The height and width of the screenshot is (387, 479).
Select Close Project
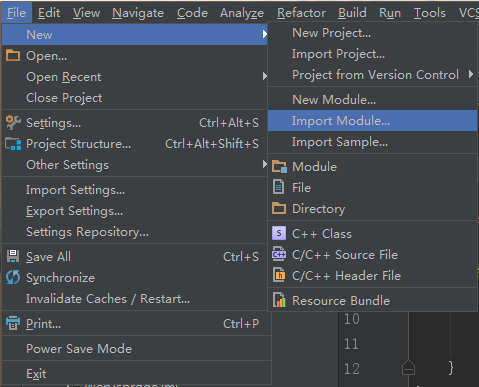[135, 98]
